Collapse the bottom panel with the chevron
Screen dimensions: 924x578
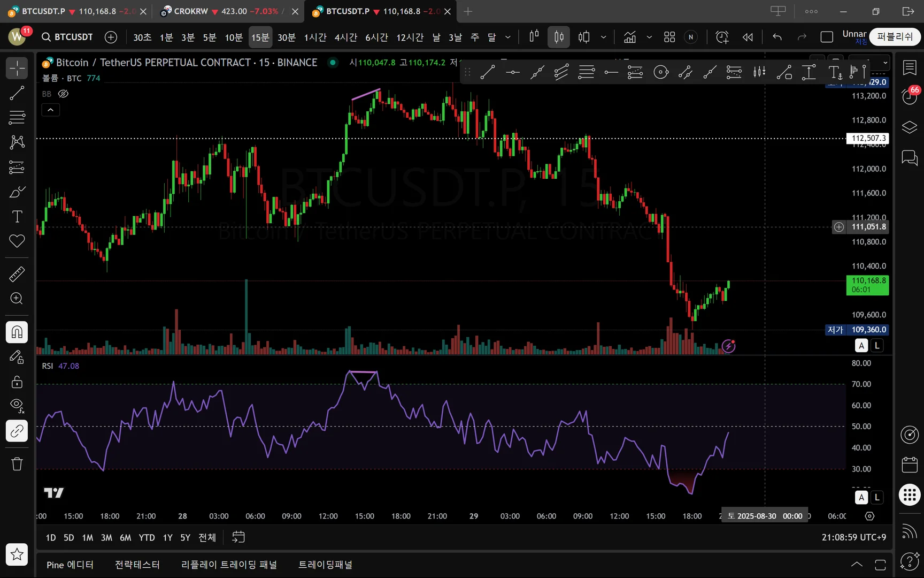[x=857, y=565]
